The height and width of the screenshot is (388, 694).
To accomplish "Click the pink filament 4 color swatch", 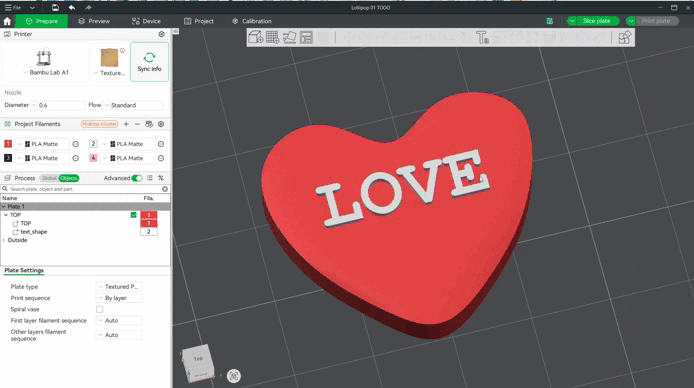I will (93, 158).
